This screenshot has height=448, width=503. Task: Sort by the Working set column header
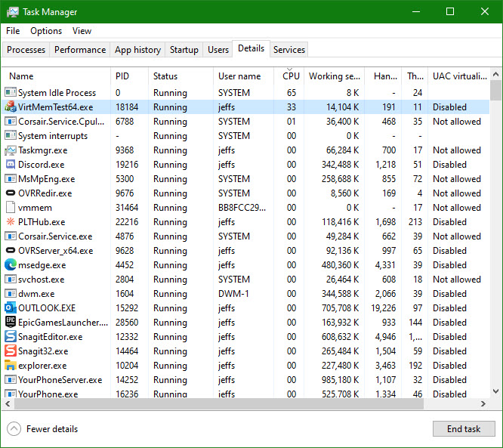[x=335, y=76]
